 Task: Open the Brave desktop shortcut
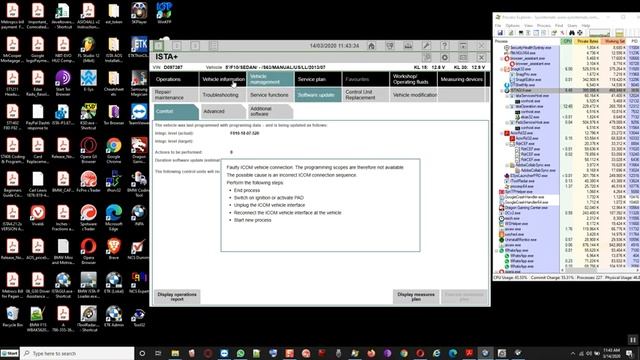[113, 250]
